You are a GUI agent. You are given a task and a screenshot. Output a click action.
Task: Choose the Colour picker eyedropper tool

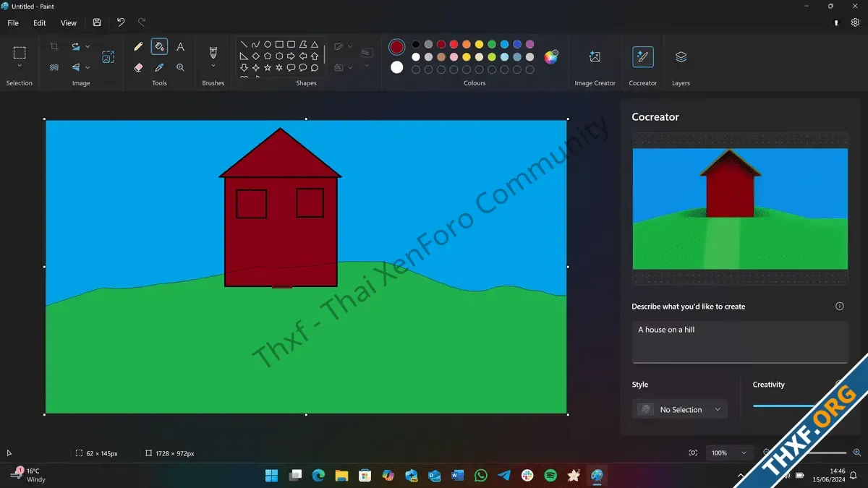click(x=159, y=67)
